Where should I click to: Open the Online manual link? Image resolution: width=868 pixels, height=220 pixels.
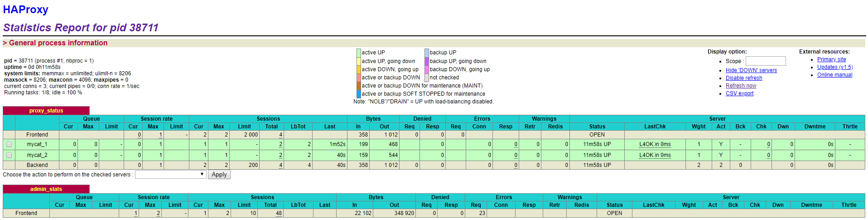click(834, 75)
